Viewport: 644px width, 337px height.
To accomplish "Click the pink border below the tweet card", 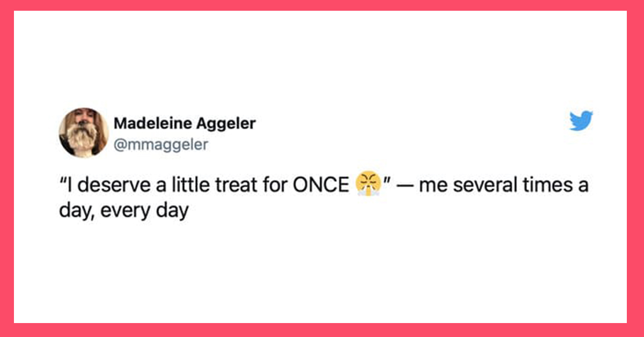I will point(322,330).
